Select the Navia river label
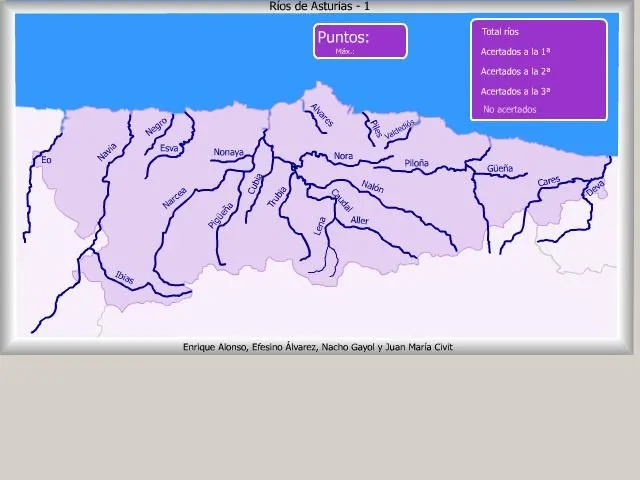The width and height of the screenshot is (640, 480). (x=107, y=152)
